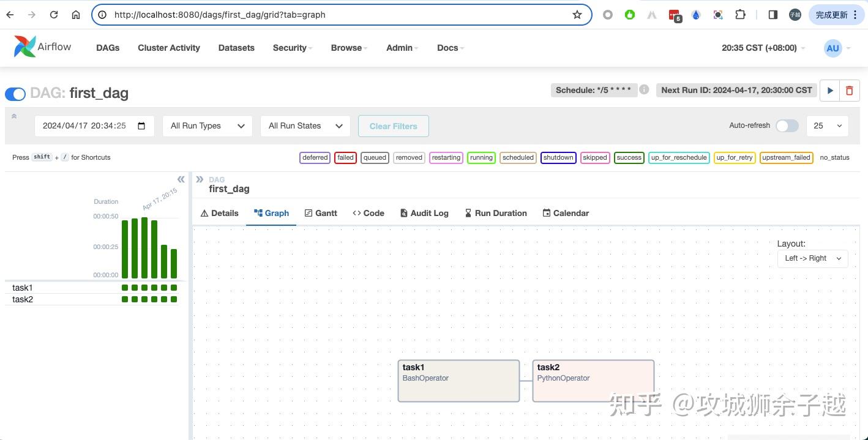Viewport: 868px width, 440px height.
Task: Switch to the Details tab
Action: click(x=219, y=213)
